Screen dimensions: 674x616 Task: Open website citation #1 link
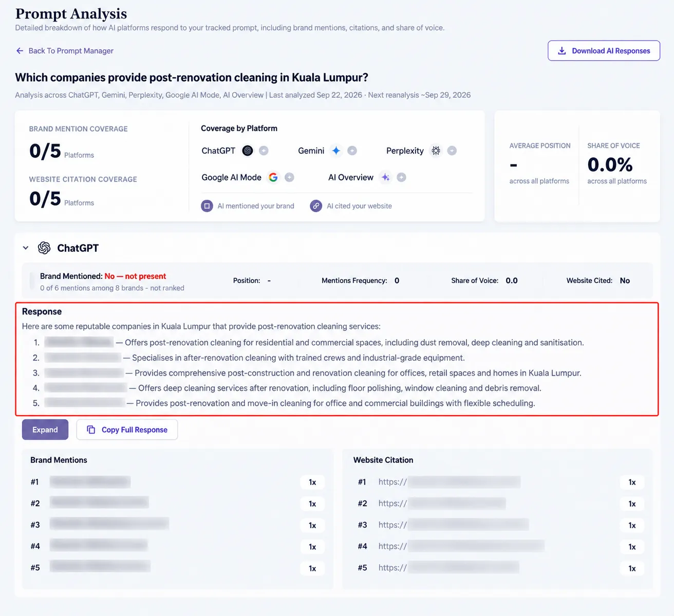click(x=450, y=482)
